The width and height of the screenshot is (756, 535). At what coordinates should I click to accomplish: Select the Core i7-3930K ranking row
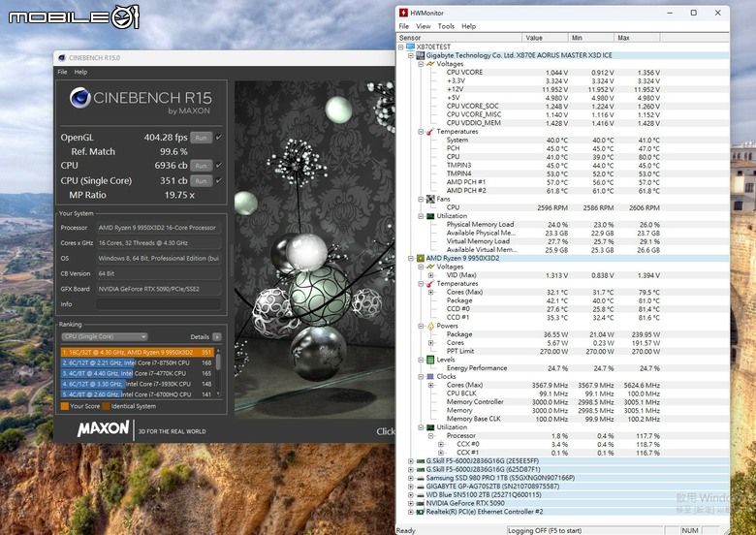(x=138, y=384)
